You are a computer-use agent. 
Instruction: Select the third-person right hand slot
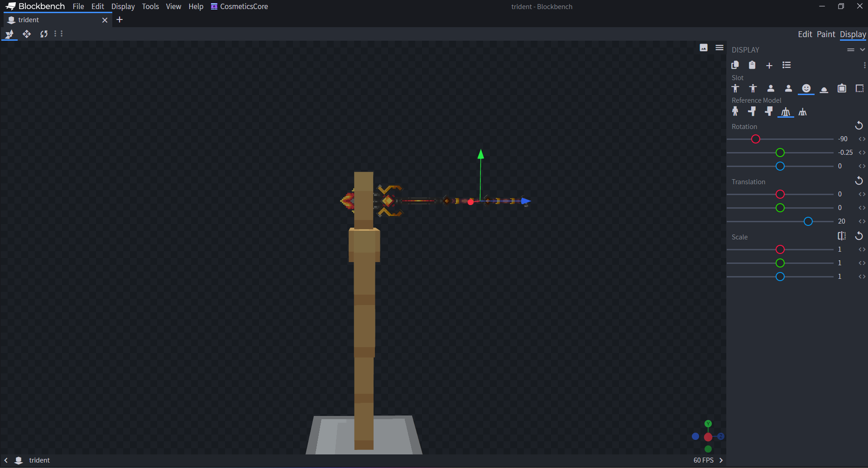[x=735, y=88]
